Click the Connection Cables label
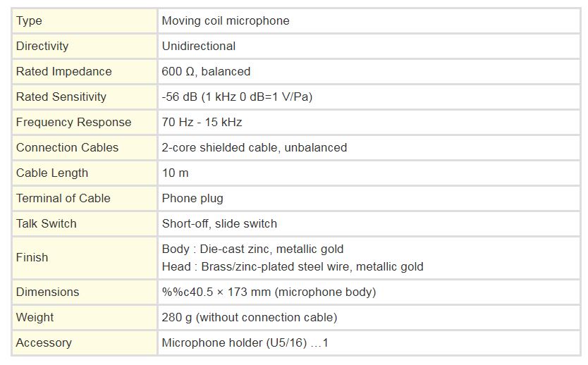Image resolution: width=588 pixels, height=365 pixels. (67, 147)
